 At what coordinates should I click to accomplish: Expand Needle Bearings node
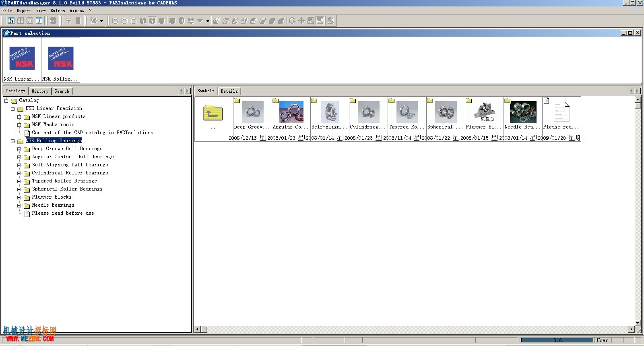(19, 205)
